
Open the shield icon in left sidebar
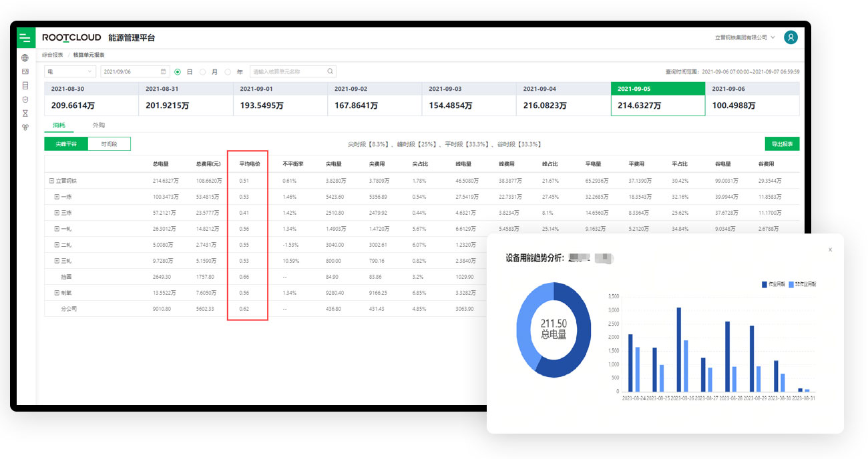(25, 99)
